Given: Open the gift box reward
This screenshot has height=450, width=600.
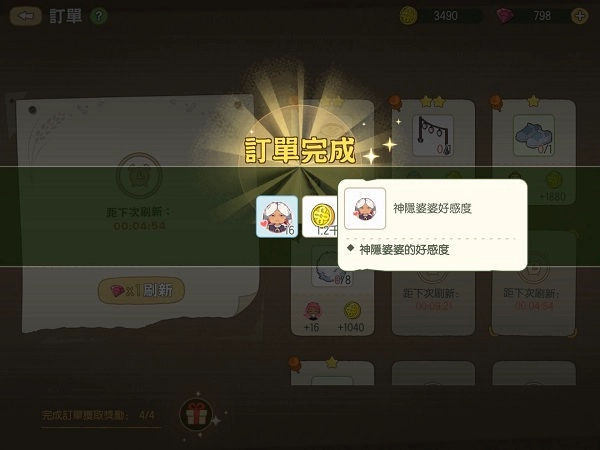Looking at the screenshot, I should coord(196,415).
